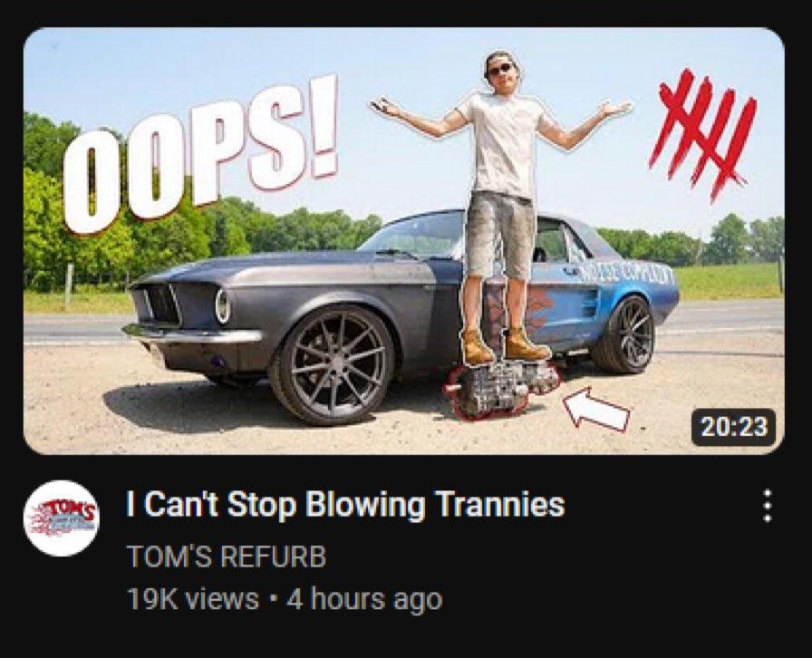812x658 pixels.
Task: Click the 20:23 duration badge
Action: tap(733, 428)
